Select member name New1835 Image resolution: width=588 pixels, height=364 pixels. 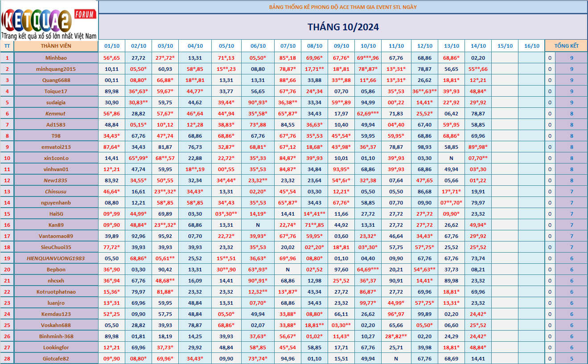pyautogui.click(x=56, y=180)
